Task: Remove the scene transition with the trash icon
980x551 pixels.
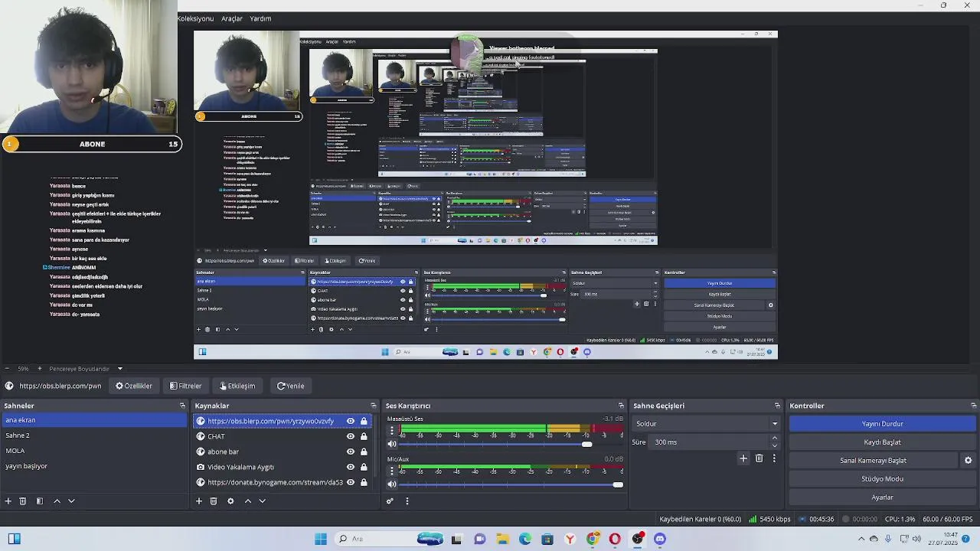Action: 759,458
